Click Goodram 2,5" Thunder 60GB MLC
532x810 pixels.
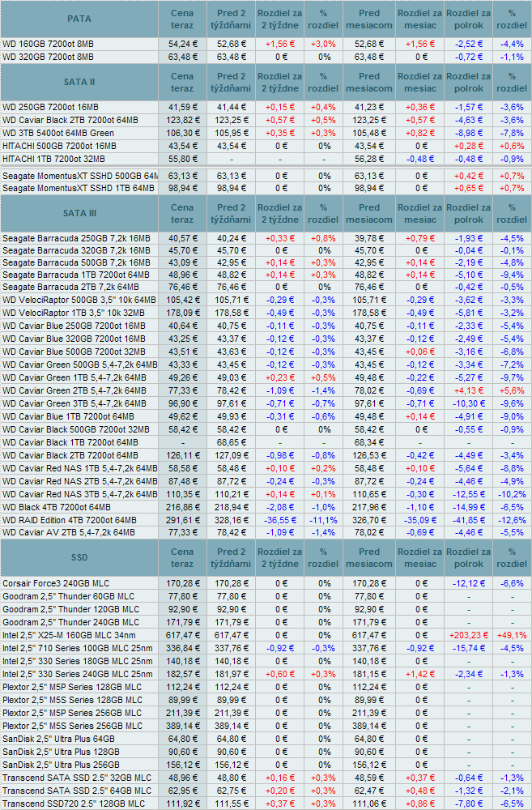coord(68,597)
